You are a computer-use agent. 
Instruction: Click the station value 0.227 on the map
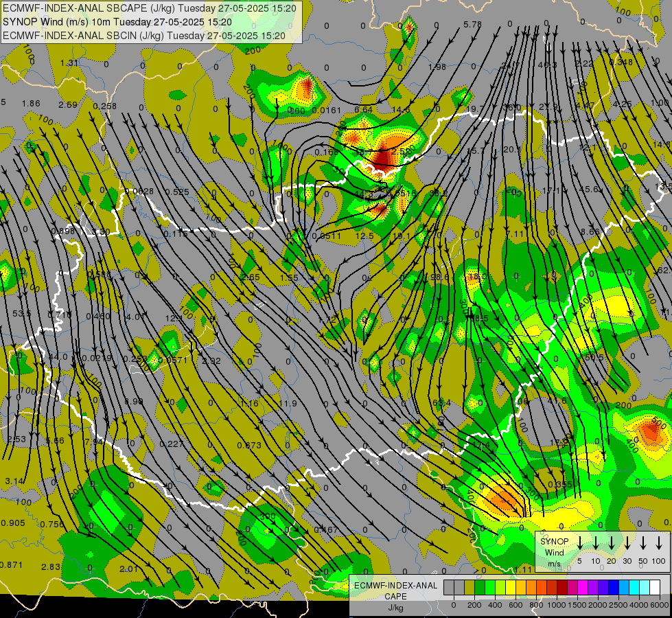click(172, 444)
